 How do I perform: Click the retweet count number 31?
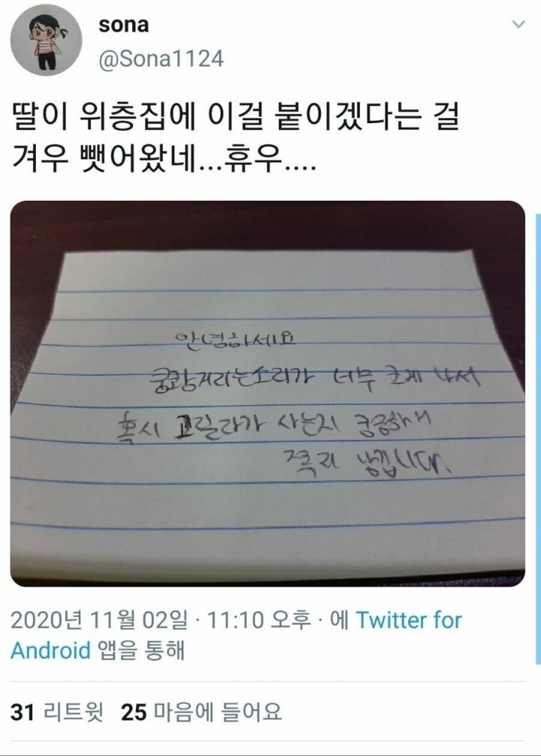pos(23,712)
